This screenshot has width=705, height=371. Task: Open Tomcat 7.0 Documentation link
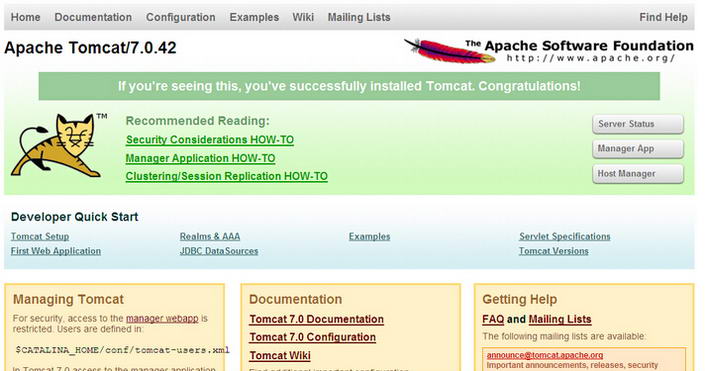pos(317,319)
